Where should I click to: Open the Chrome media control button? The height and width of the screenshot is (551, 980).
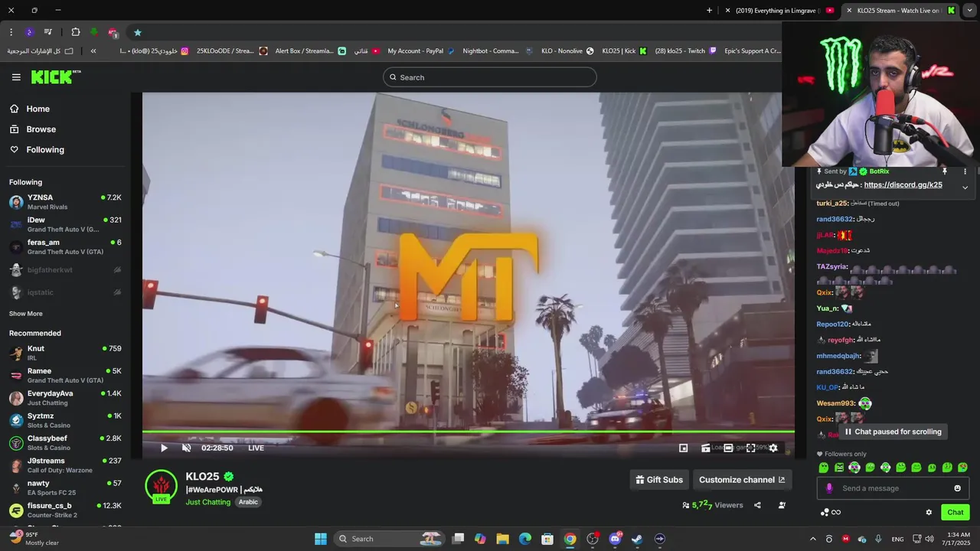[48, 32]
